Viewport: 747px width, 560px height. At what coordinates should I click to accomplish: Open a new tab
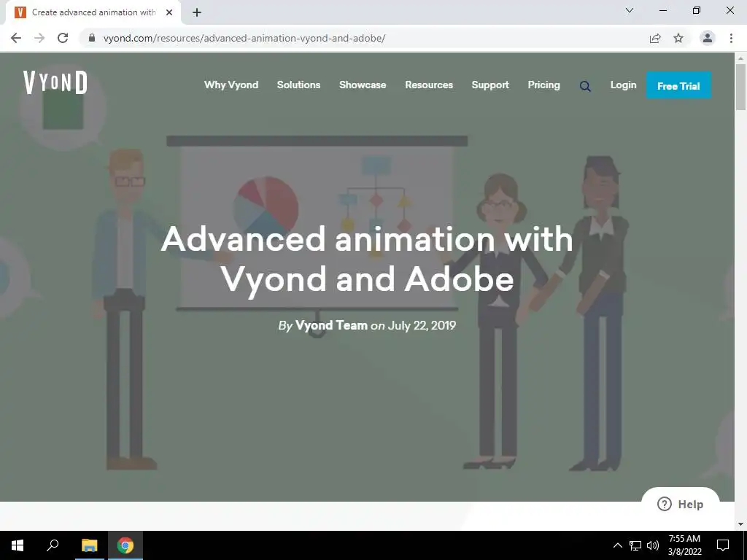click(197, 12)
